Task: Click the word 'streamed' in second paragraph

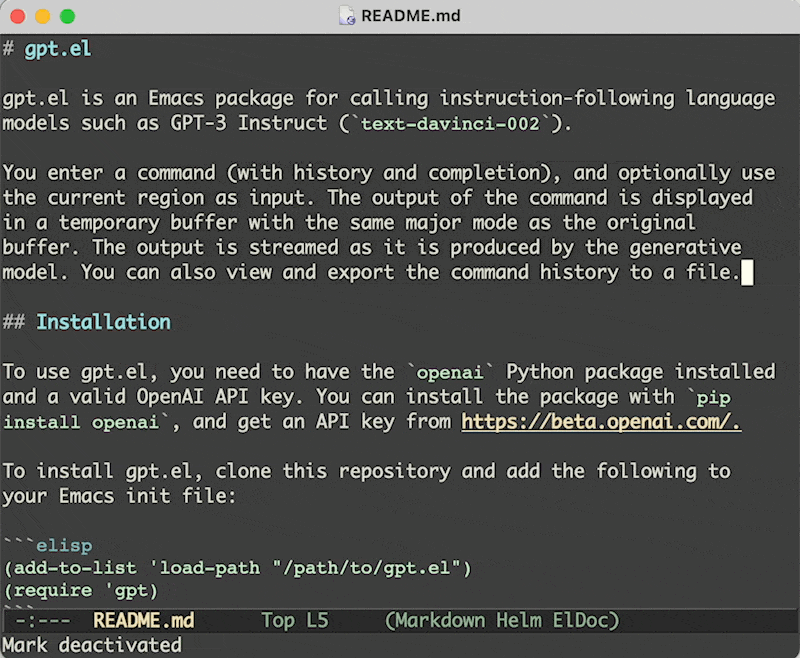Action: pos(294,248)
